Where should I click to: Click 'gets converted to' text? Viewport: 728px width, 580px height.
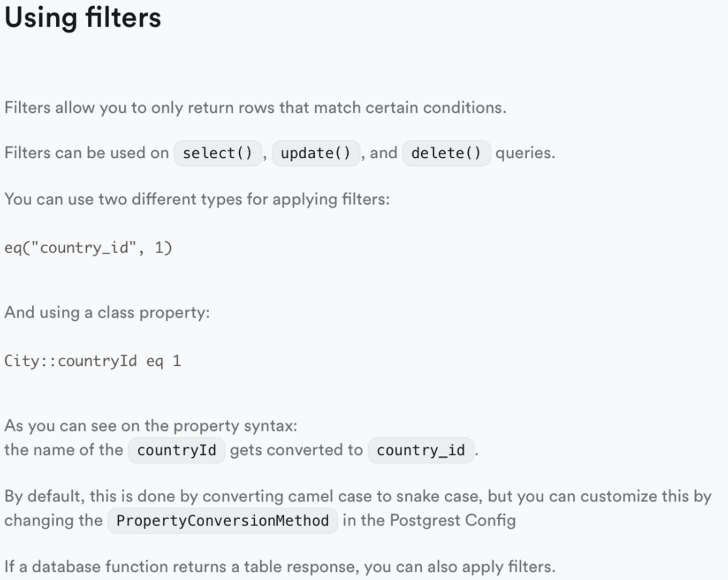click(x=296, y=450)
